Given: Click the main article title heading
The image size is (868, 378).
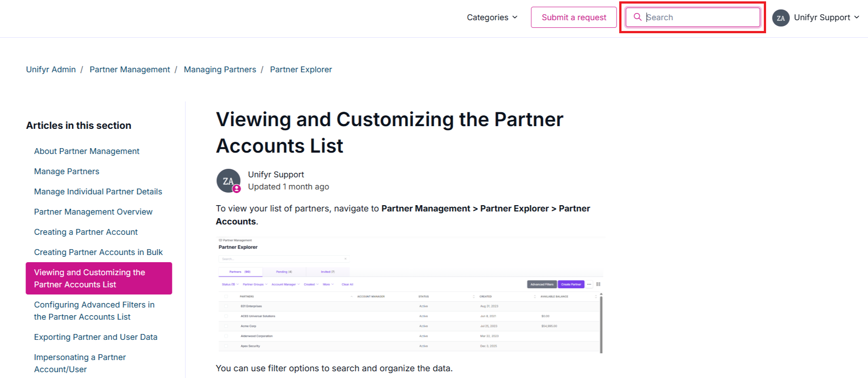Looking at the screenshot, I should click(x=390, y=132).
